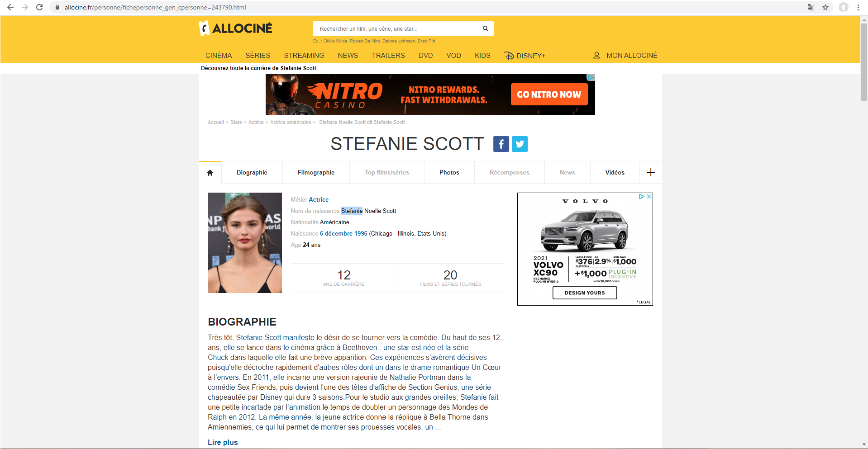Reload the page with refresh icon
This screenshot has width=868, height=449.
coord(39,7)
